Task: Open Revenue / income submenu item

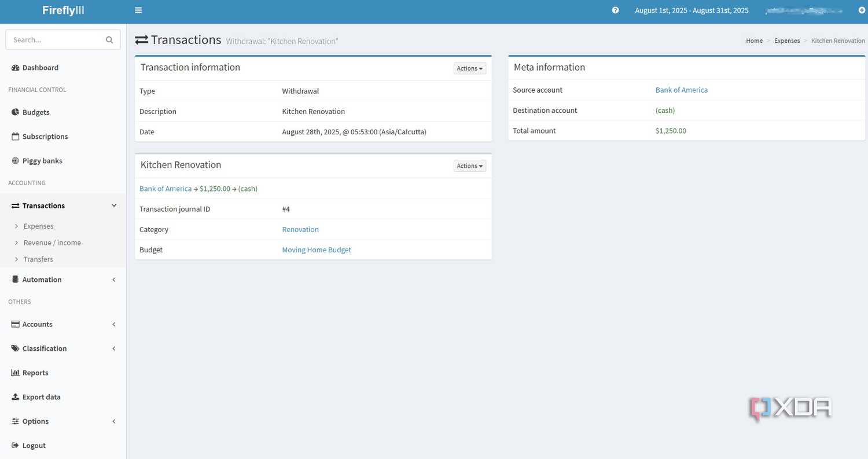Action: (x=52, y=243)
